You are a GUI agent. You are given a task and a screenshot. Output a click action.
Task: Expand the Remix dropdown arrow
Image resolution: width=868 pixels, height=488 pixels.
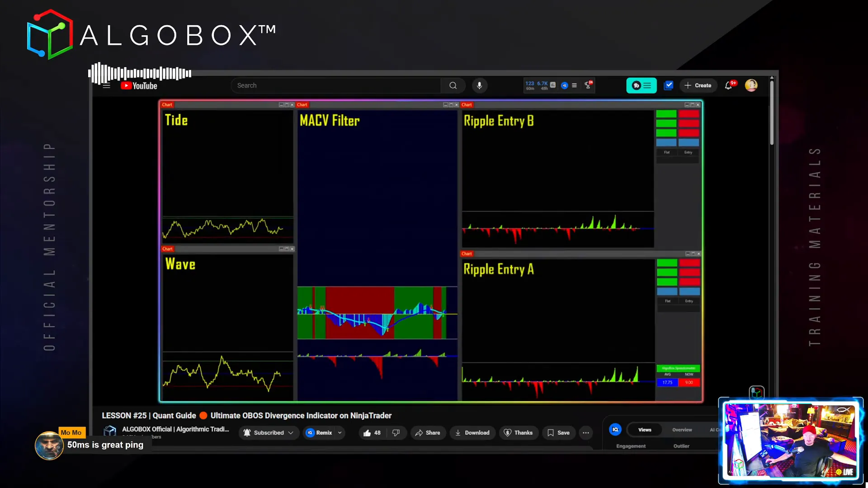point(340,433)
